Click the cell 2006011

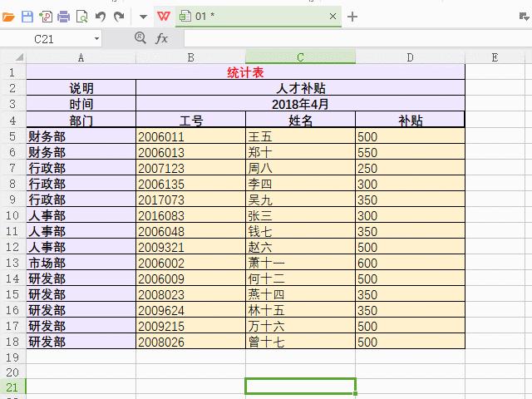[190, 136]
